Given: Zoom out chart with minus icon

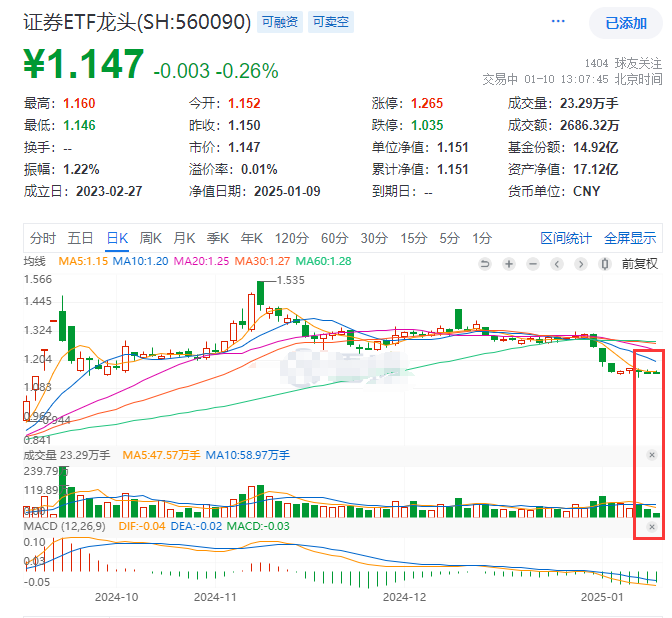Looking at the screenshot, I should pos(533,264).
